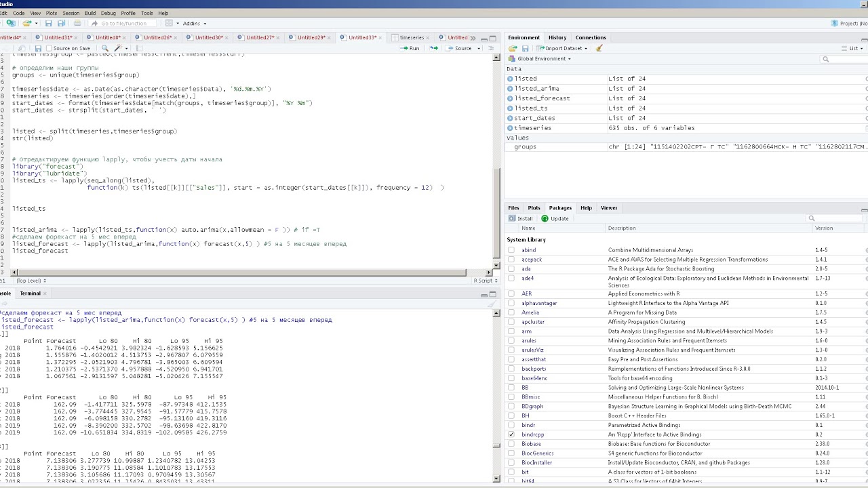This screenshot has width=868, height=488.
Task: Click the Find/Replace magnifier icon
Action: point(105,48)
